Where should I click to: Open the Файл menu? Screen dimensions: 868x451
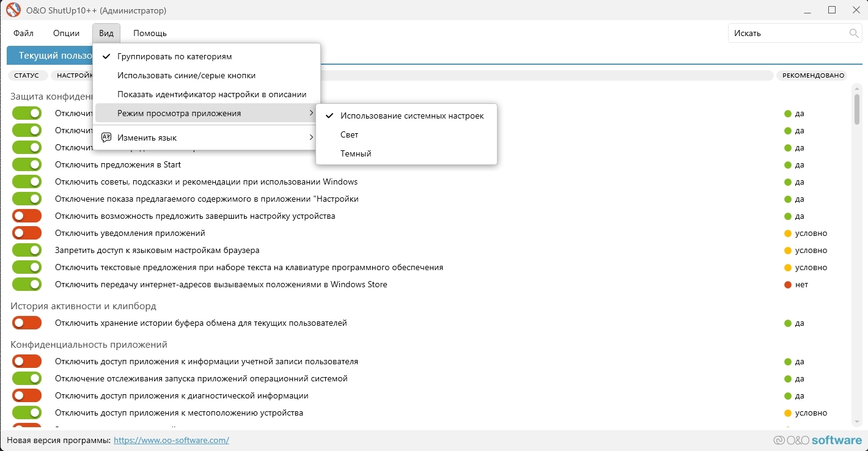tap(23, 33)
